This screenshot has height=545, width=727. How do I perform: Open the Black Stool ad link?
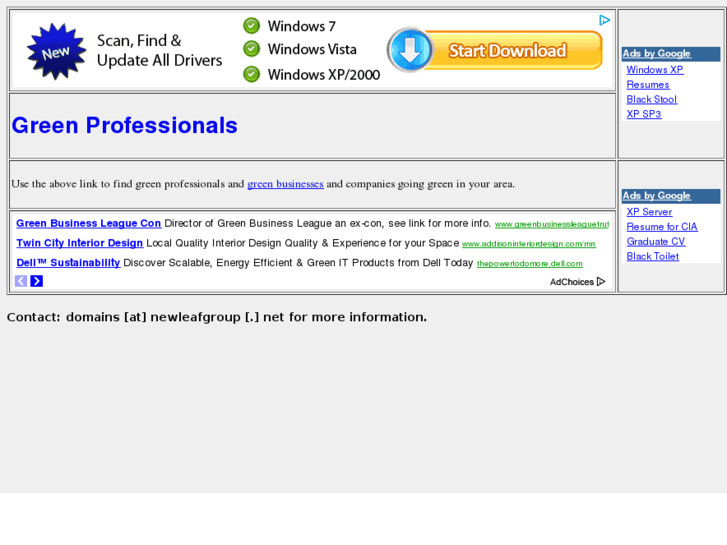tap(651, 100)
